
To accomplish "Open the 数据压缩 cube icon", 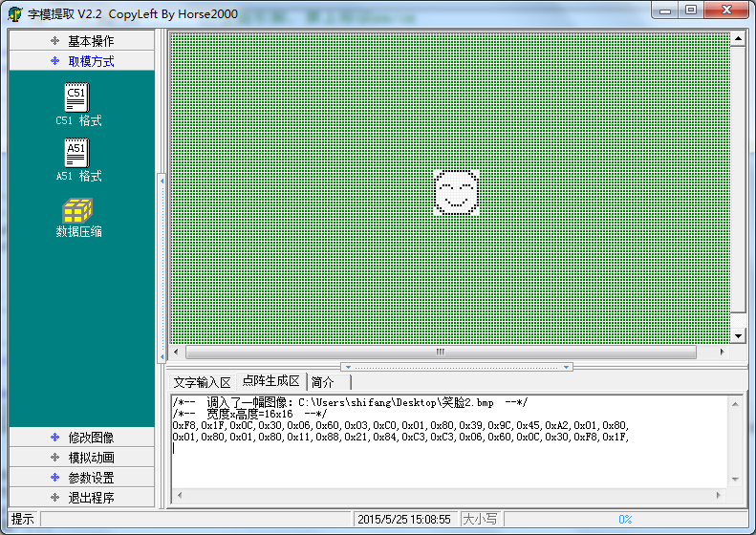I will tap(77, 210).
